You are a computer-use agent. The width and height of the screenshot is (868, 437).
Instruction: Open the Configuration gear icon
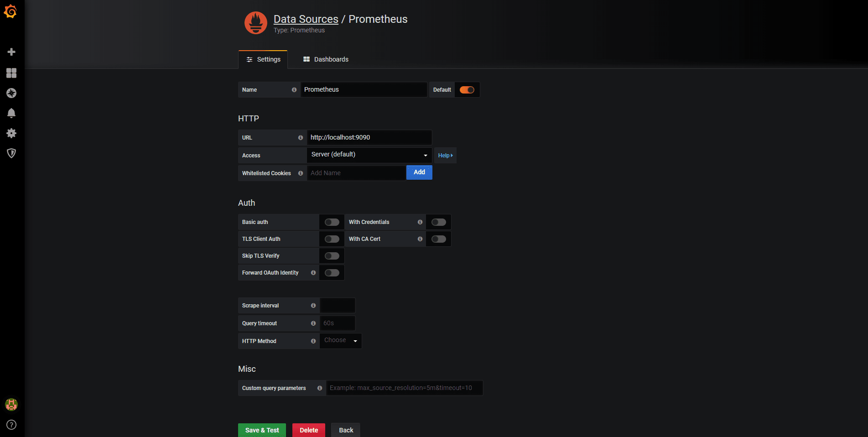click(x=11, y=133)
